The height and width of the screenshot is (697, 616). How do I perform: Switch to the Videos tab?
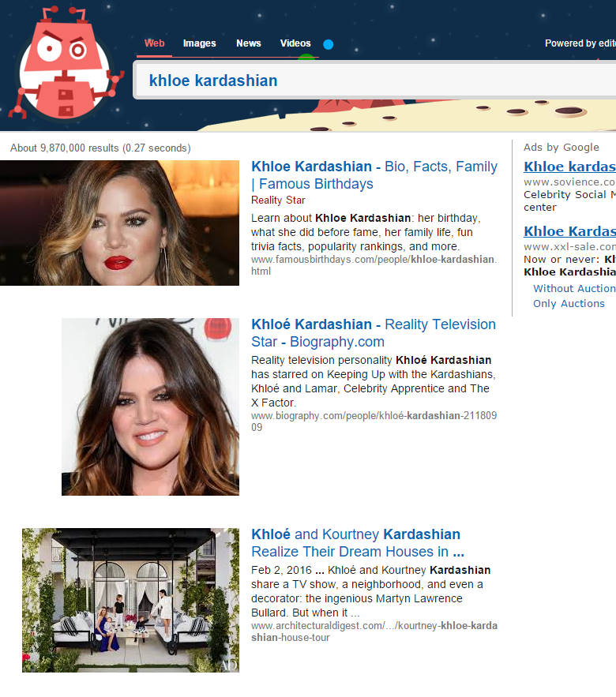(x=295, y=43)
